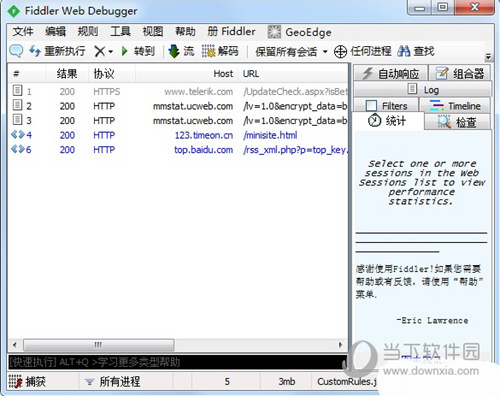The image size is (500, 396).
Task: Expand the toolbar overflow arrow
Action: pyautogui.click(x=488, y=57)
